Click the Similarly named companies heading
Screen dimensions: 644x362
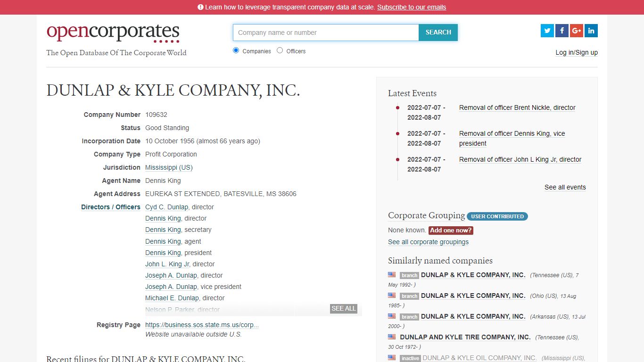440,261
